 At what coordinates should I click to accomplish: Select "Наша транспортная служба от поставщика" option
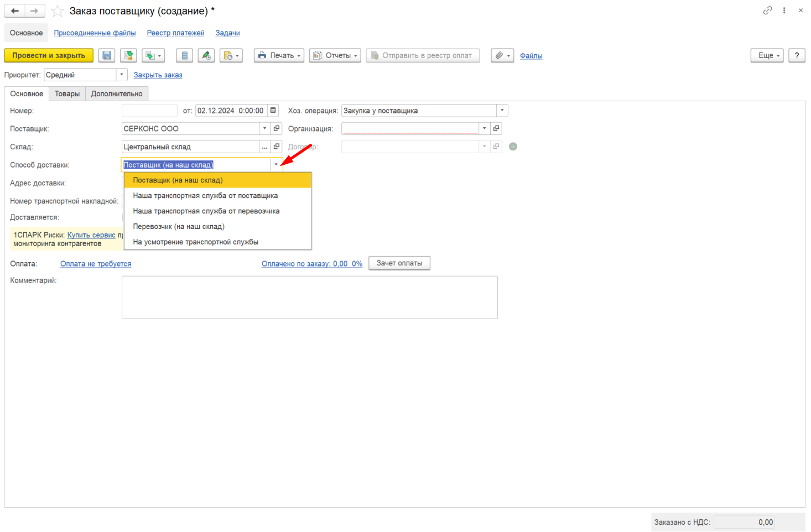pos(218,196)
